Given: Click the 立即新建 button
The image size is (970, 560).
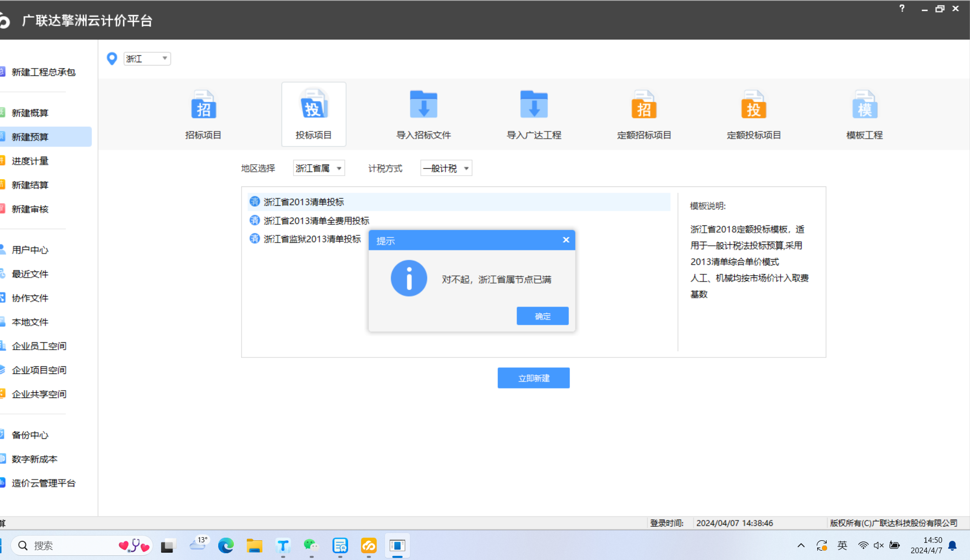Looking at the screenshot, I should point(534,378).
